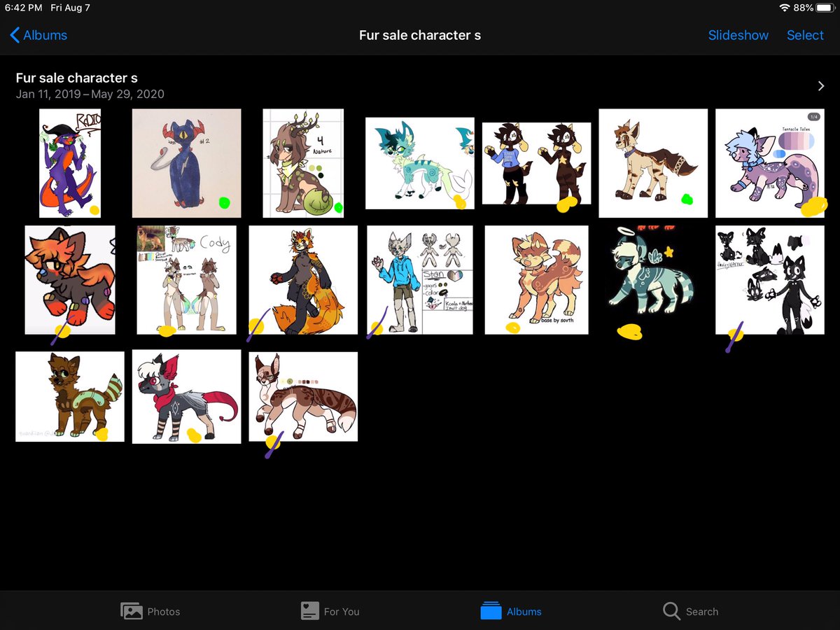The width and height of the screenshot is (840, 630).
Task: Tap the Wi-Fi status icon
Action: coord(784,8)
